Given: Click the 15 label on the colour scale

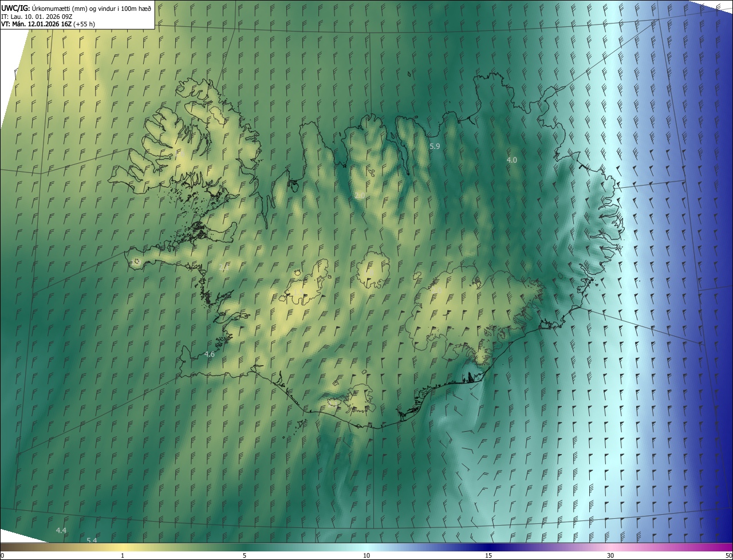Looking at the screenshot, I should pos(488,555).
